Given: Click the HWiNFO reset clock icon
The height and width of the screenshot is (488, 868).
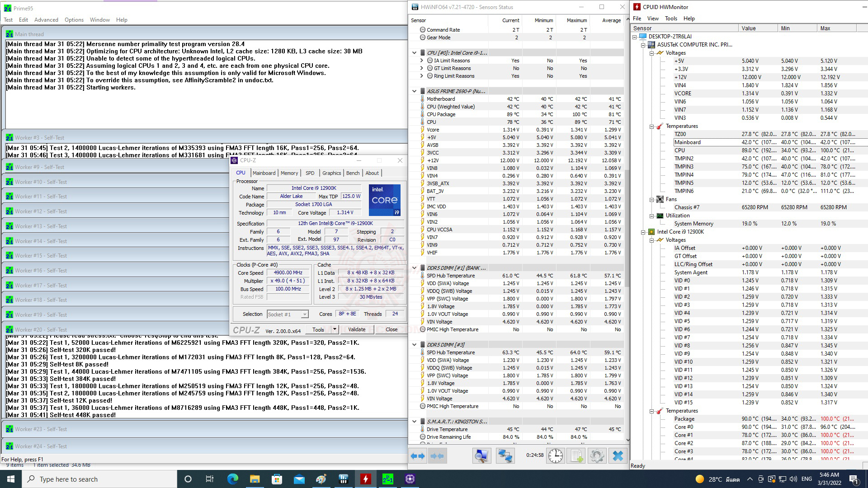Looking at the screenshot, I should [555, 456].
